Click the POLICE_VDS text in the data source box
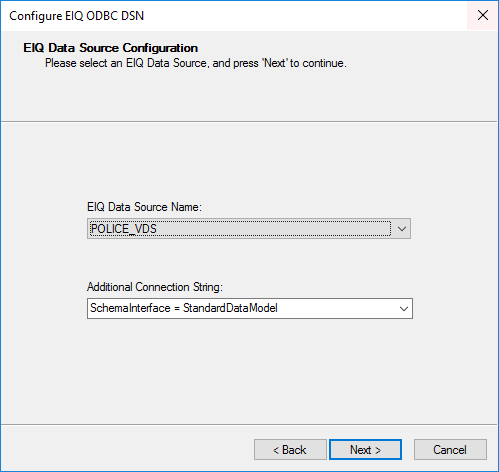 tap(123, 229)
